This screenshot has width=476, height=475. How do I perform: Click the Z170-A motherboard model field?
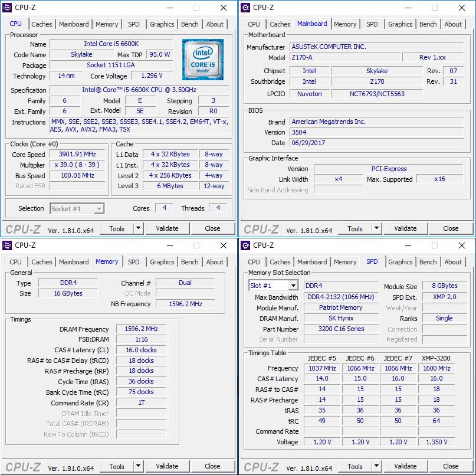[x=345, y=57]
